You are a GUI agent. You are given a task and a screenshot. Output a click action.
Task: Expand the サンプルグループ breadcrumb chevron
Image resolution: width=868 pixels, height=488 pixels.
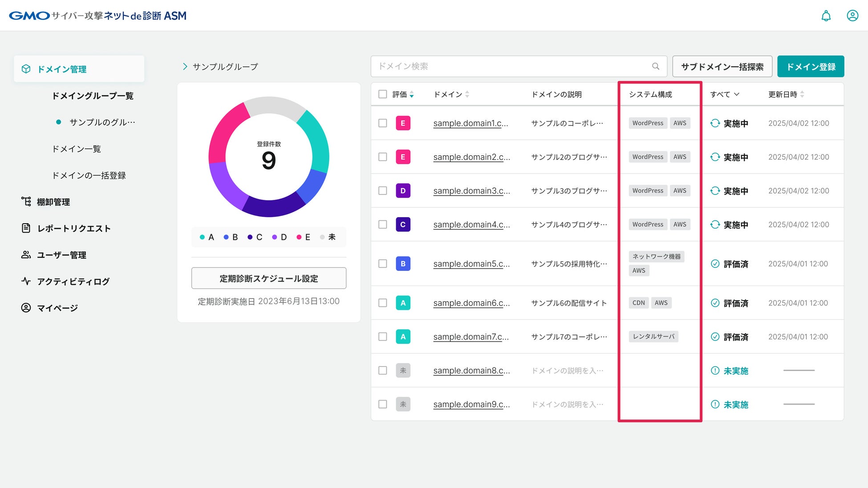tap(185, 67)
